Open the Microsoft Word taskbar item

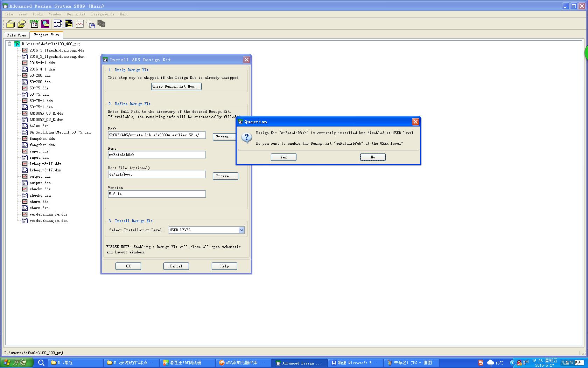tap(355, 363)
